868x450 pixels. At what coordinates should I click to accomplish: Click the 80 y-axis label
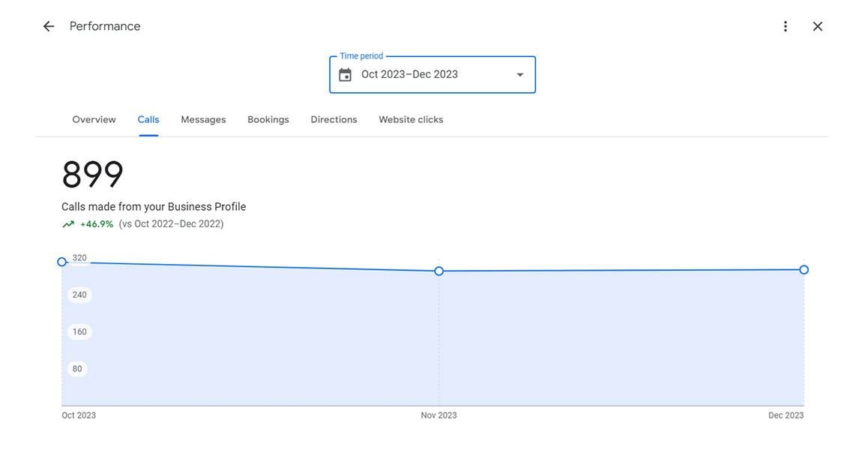click(77, 369)
